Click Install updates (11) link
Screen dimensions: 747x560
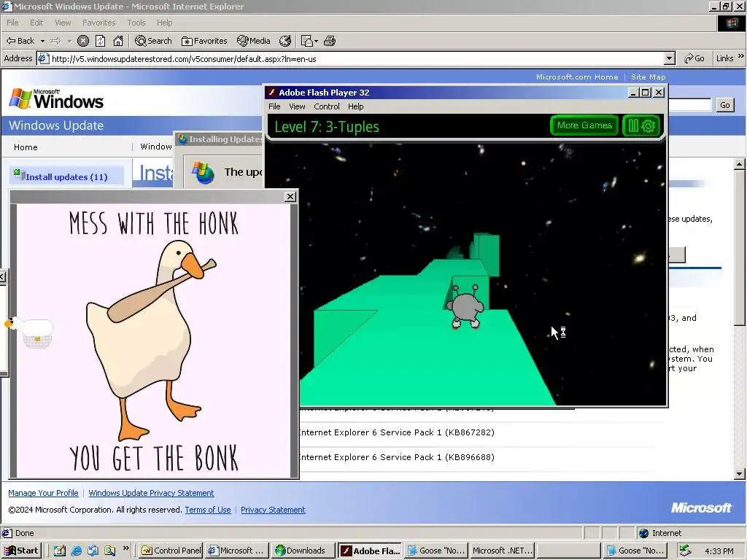pyautogui.click(x=66, y=176)
